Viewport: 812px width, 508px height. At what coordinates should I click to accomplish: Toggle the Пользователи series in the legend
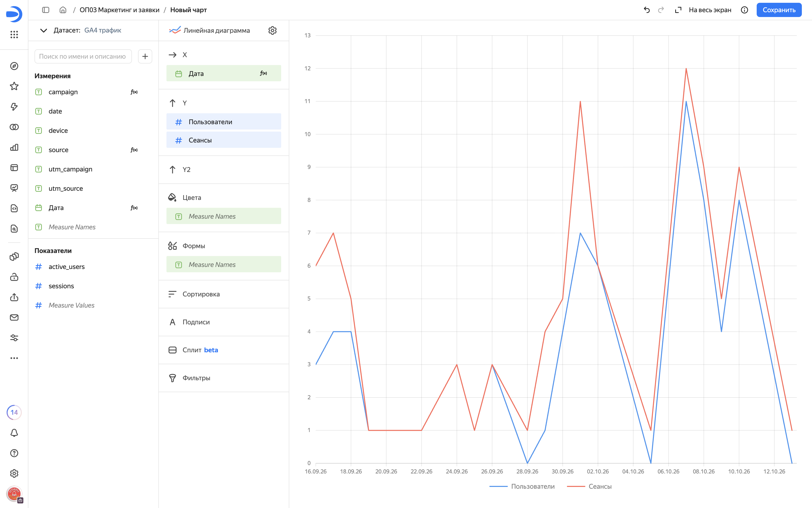click(522, 486)
